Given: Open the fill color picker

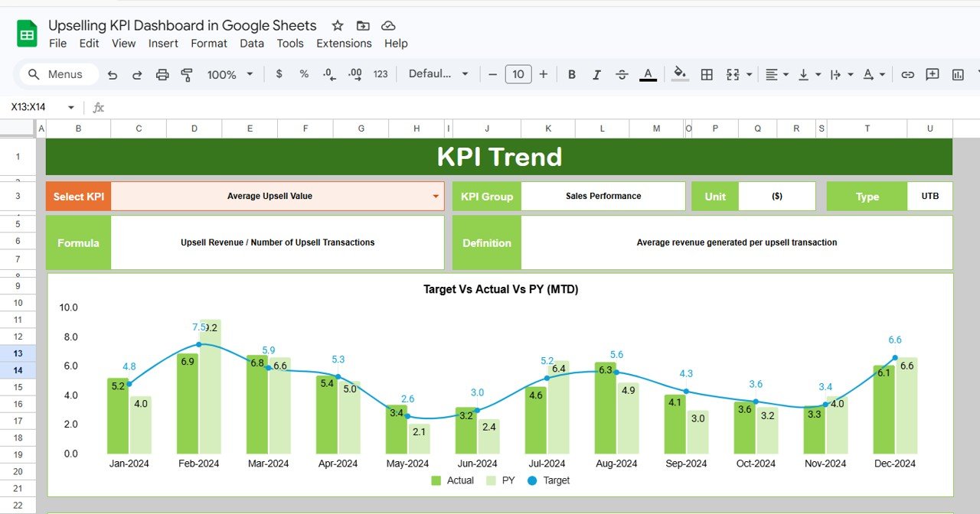Looking at the screenshot, I should coord(680,74).
